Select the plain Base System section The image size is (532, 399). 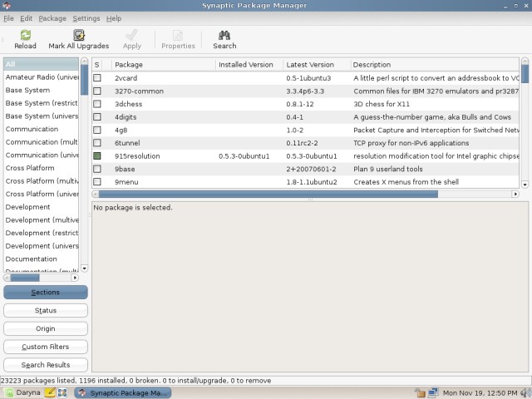coord(41,90)
